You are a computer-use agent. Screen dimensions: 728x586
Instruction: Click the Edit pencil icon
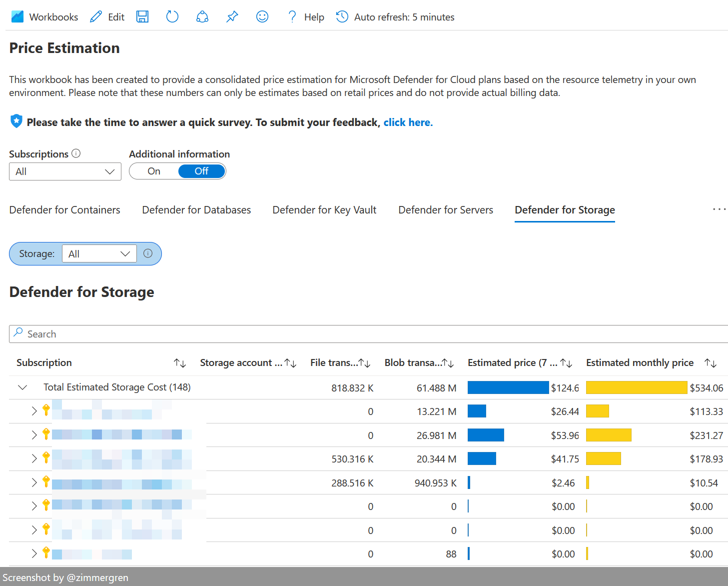(95, 16)
